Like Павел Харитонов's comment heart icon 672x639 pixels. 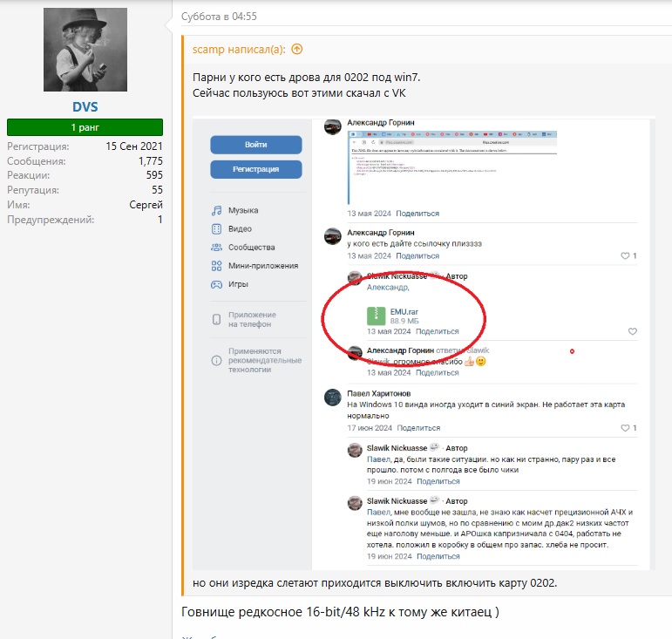point(625,428)
